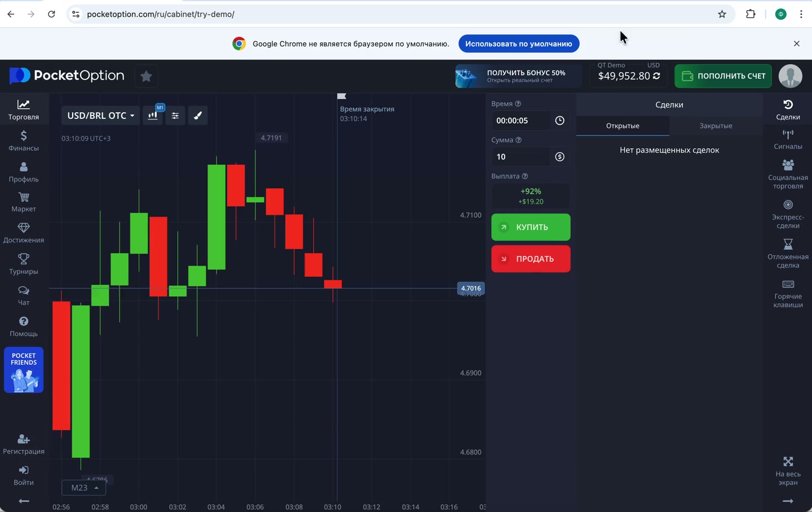
Task: Switch to the Закрытые trades tab
Action: (x=716, y=126)
